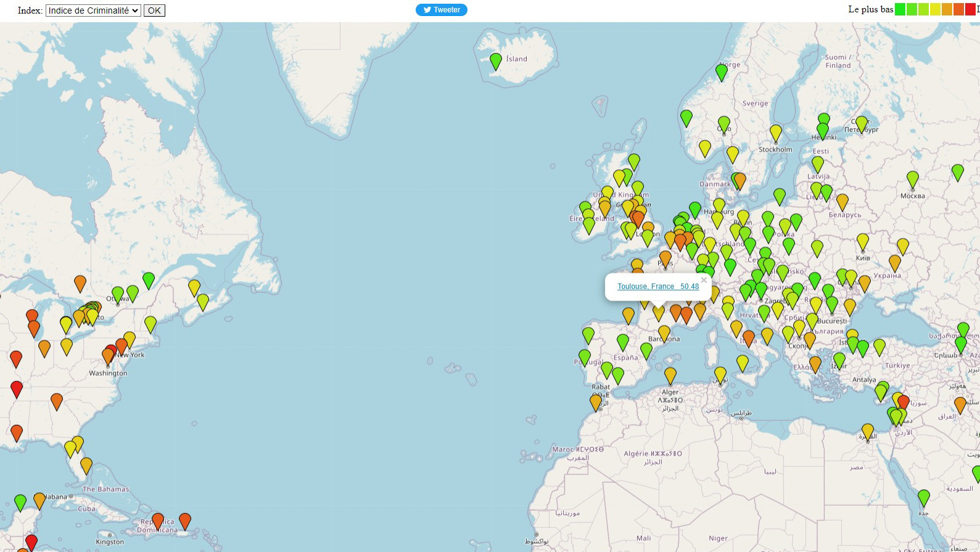Click the yellow marker above Alger

[x=670, y=374]
